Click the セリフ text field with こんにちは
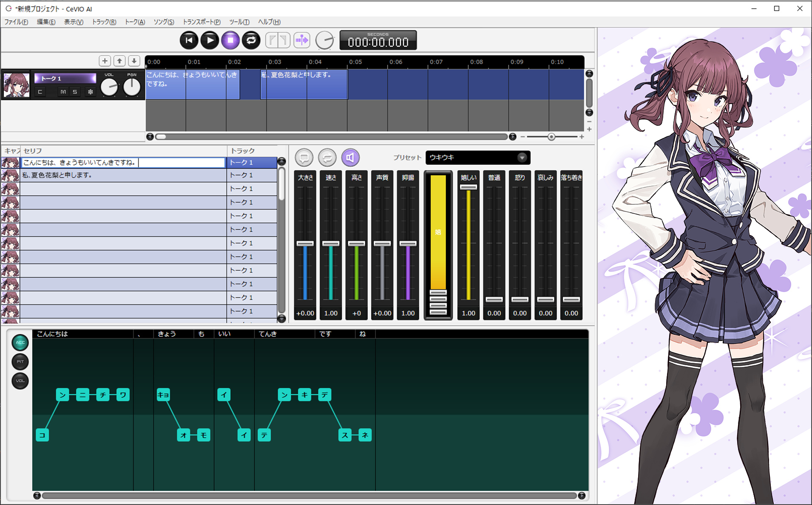 click(123, 162)
